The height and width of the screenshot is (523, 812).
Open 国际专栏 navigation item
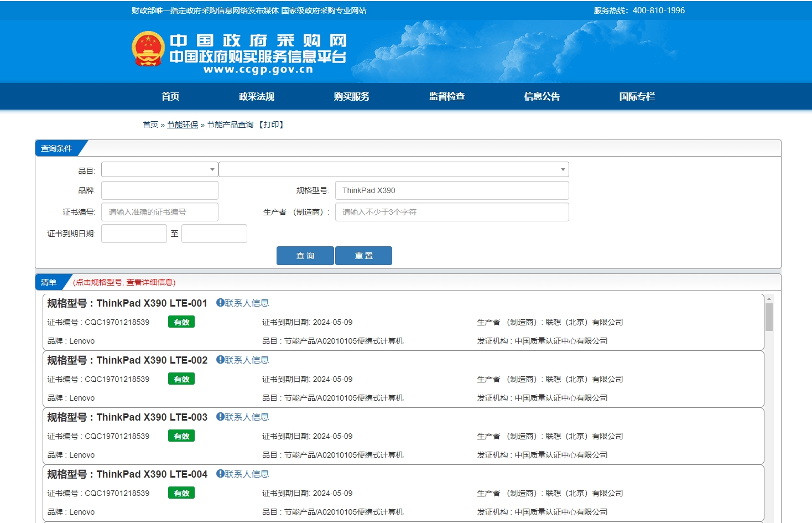(x=637, y=96)
